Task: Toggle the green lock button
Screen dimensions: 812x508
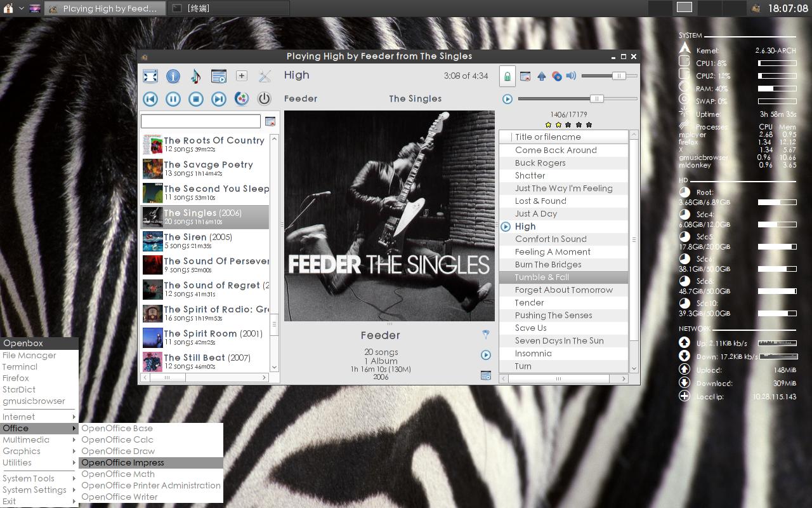Action: pos(507,76)
